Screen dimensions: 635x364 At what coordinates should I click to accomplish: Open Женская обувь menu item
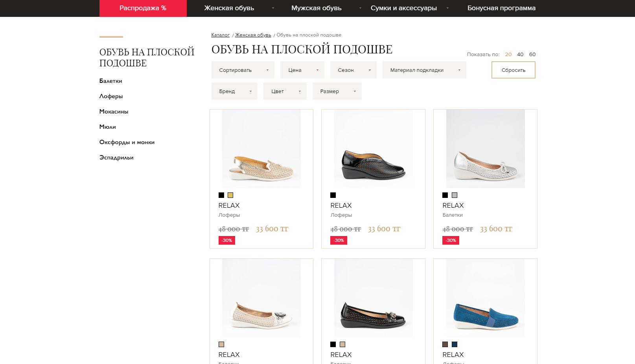229,8
